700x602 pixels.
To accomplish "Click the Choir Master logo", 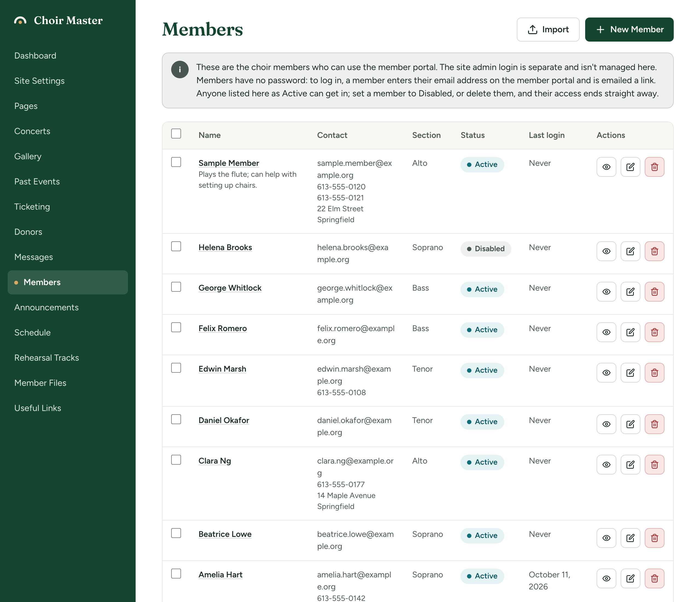I will (58, 20).
